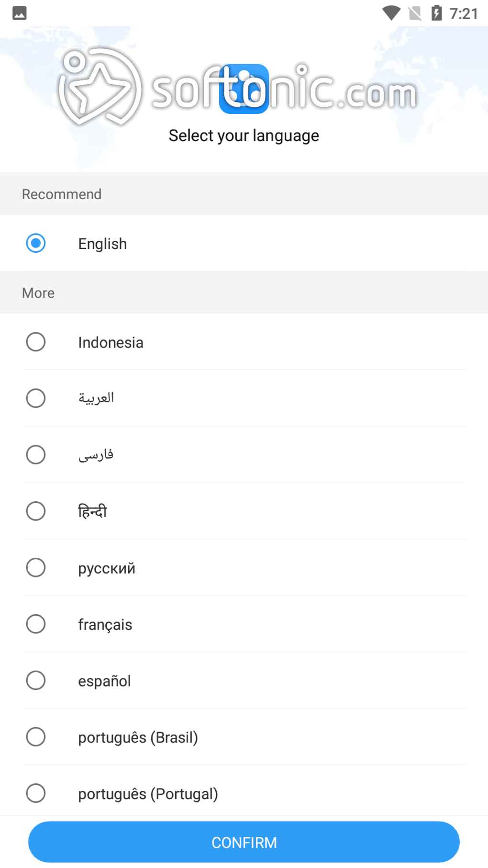This screenshot has height=868, width=488.
Task: Pick the español radio button
Action: pyautogui.click(x=36, y=680)
